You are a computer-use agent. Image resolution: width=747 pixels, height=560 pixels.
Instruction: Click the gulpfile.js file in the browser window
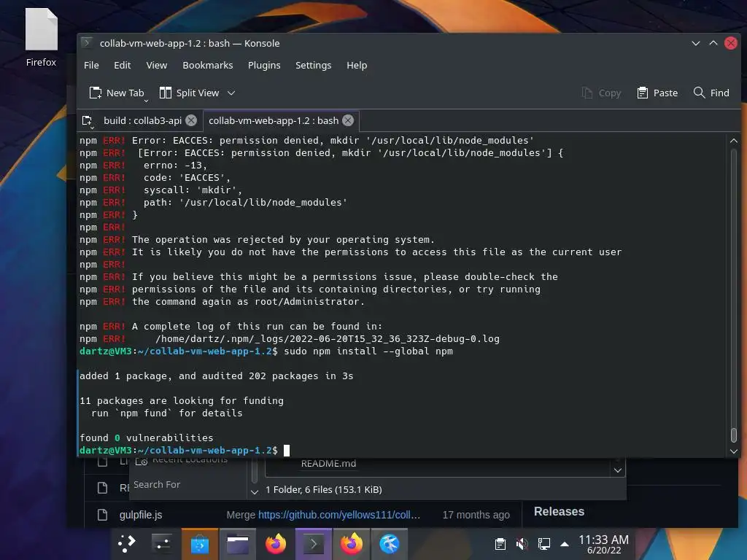click(141, 515)
